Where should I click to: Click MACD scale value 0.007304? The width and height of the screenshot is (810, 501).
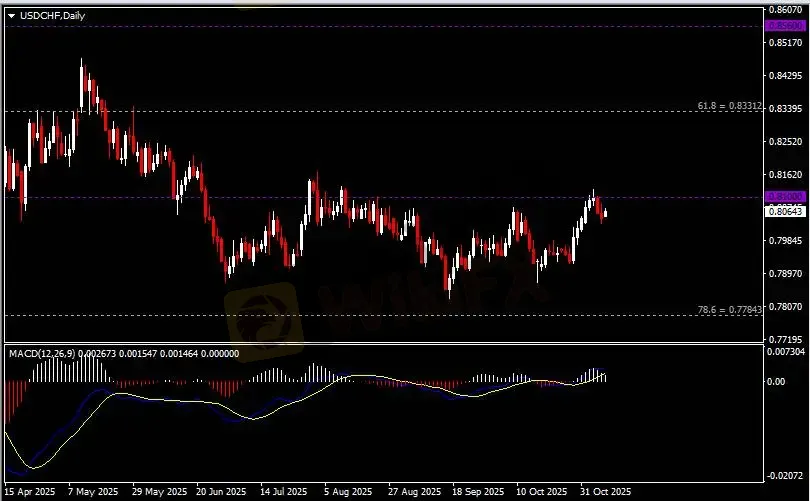pos(786,352)
